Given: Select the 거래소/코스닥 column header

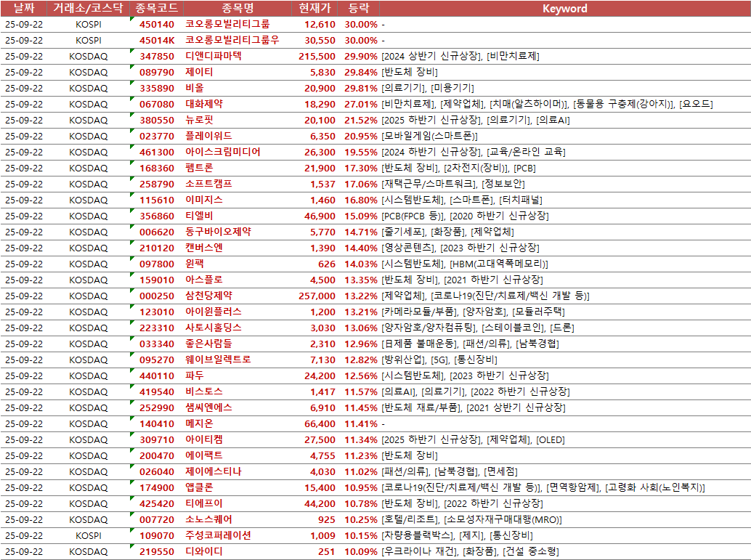Looking at the screenshot, I should point(88,8).
